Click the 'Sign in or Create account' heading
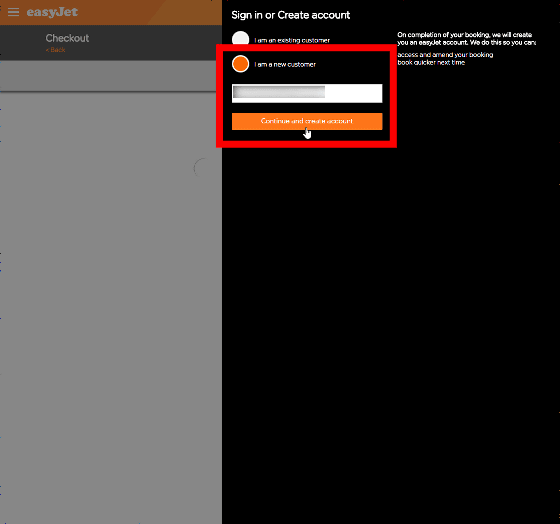This screenshot has height=524, width=560. (x=291, y=15)
